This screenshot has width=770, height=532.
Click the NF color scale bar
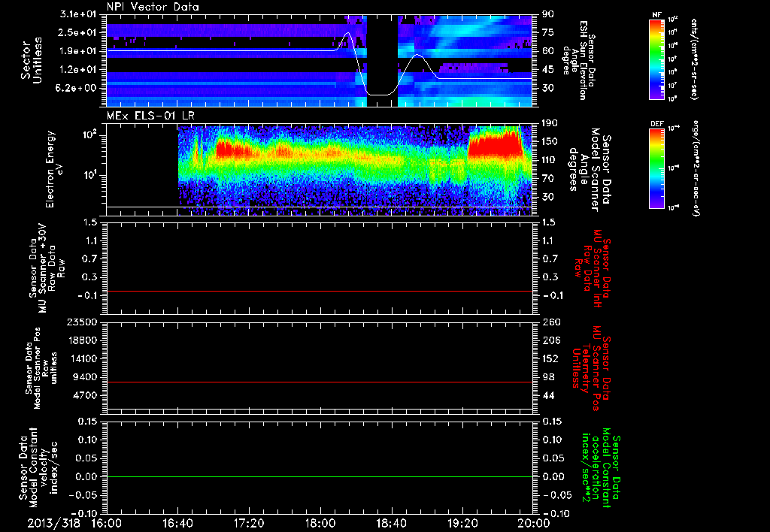pos(657,59)
